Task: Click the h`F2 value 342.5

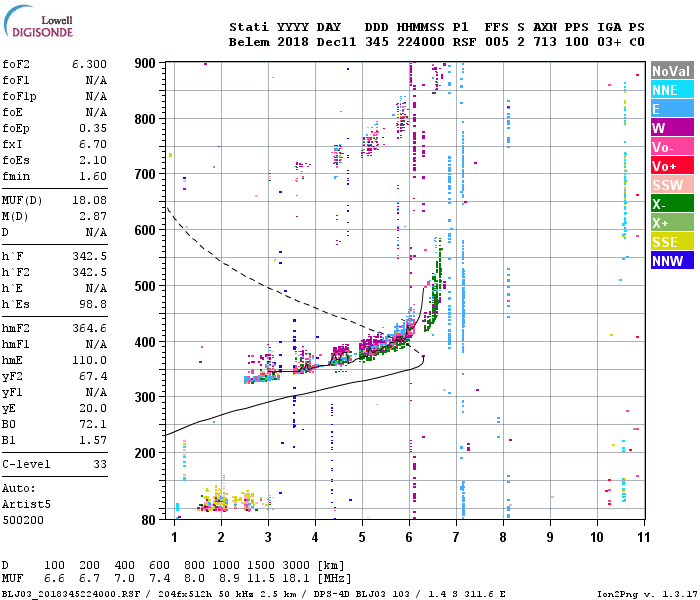Action: pos(89,272)
